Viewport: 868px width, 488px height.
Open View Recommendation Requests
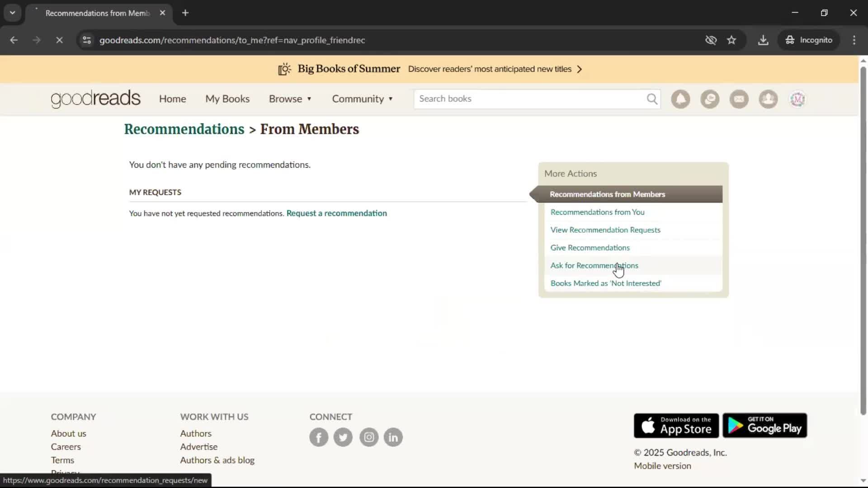tap(605, 230)
